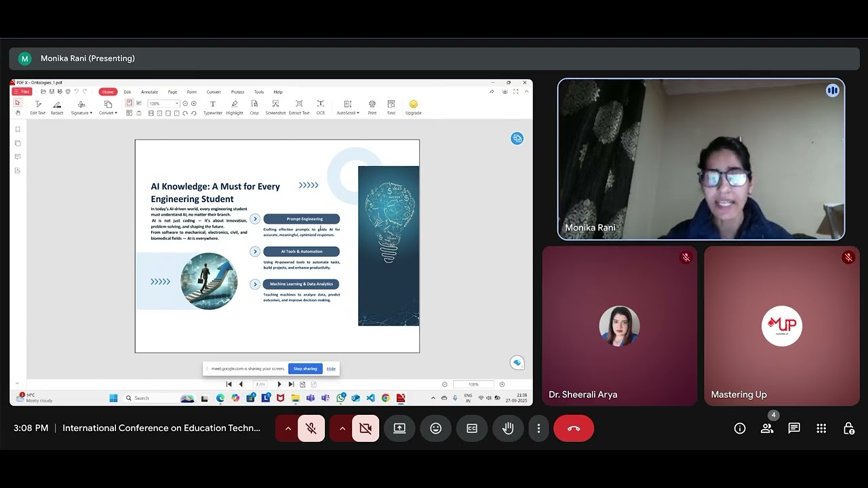Turn on the camera in Meet
Image resolution: width=868 pixels, height=488 pixels.
pos(366,428)
